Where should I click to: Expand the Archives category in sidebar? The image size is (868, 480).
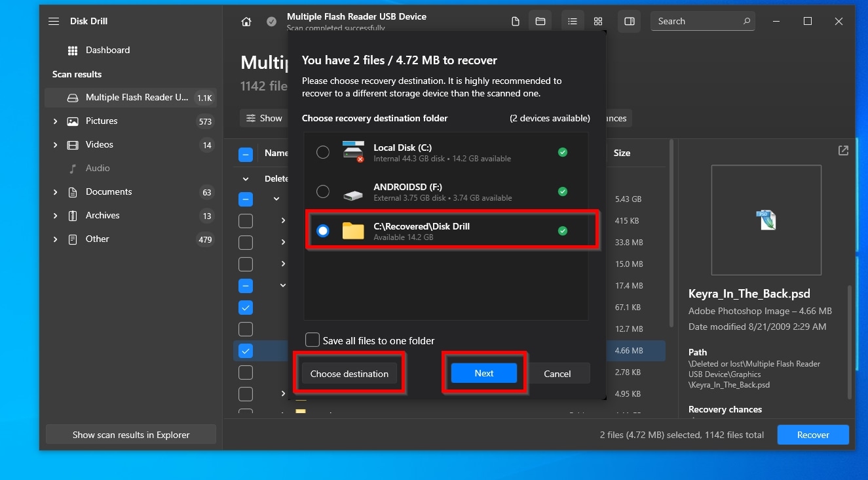(x=55, y=216)
